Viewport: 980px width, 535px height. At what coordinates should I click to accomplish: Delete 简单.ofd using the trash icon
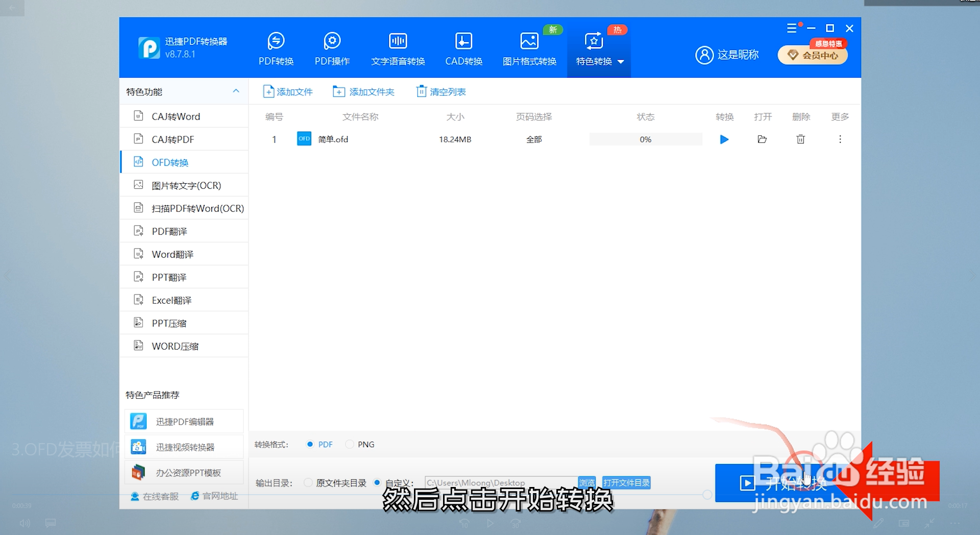tap(800, 139)
